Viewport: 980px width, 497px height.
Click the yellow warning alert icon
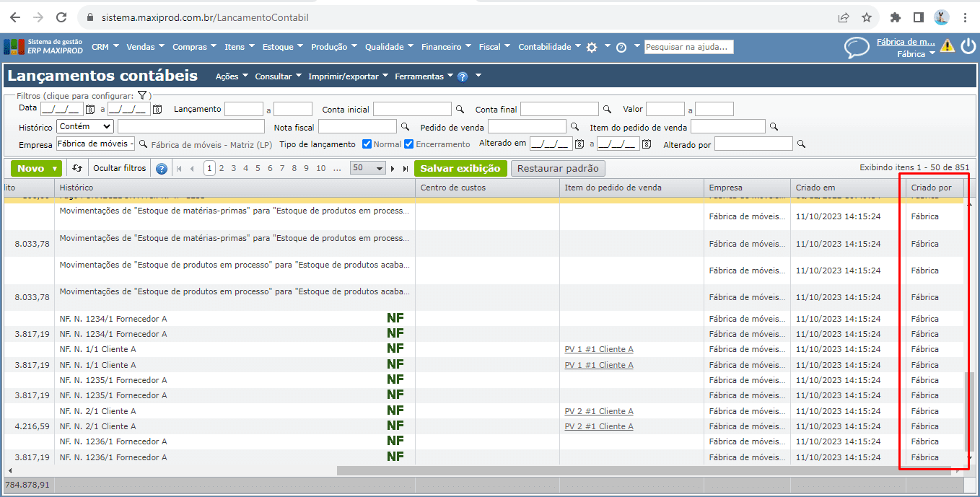click(948, 46)
